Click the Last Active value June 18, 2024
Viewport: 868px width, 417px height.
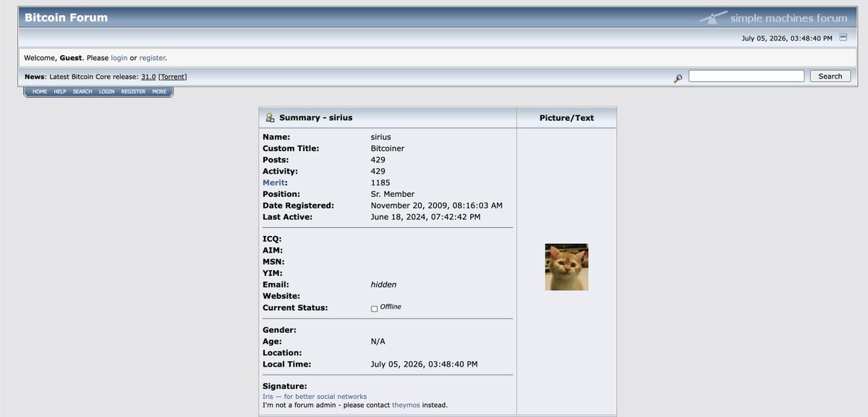(x=425, y=217)
